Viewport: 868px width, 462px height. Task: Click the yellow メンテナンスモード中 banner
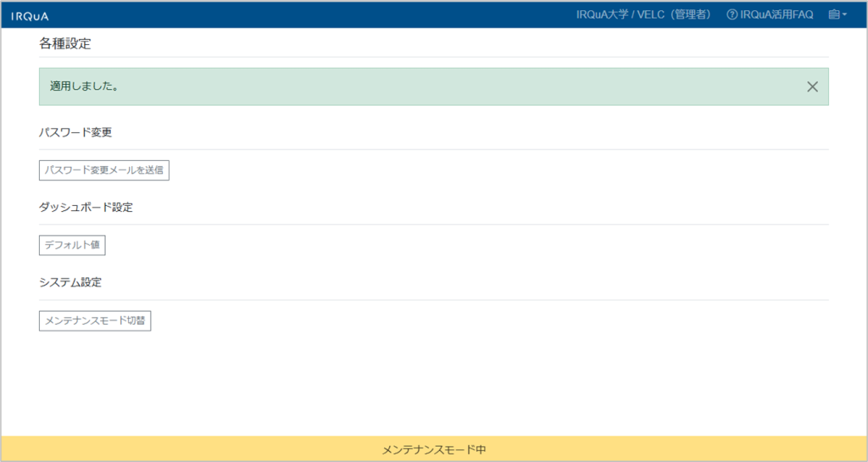434,449
